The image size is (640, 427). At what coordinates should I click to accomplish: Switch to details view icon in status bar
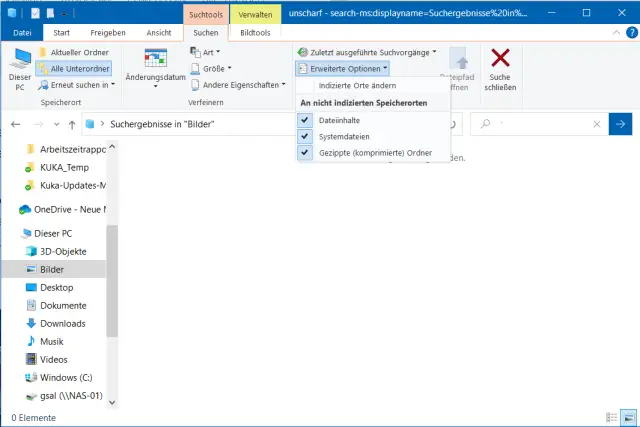611,417
